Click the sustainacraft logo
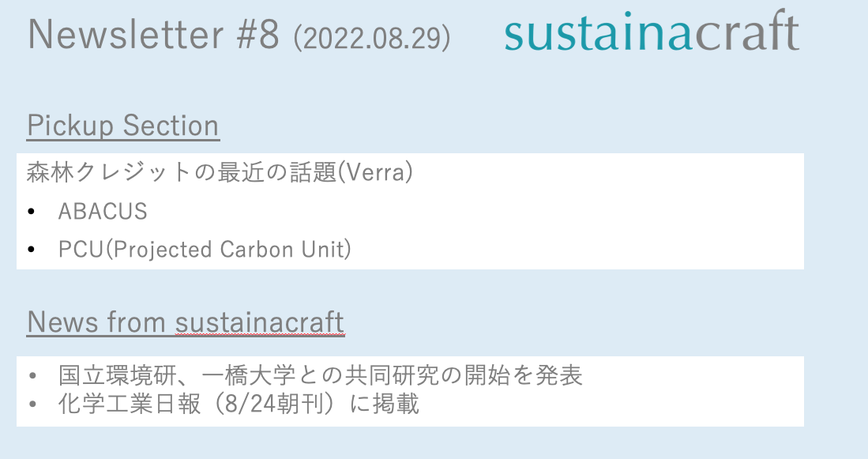This screenshot has width=868, height=459. [x=652, y=32]
